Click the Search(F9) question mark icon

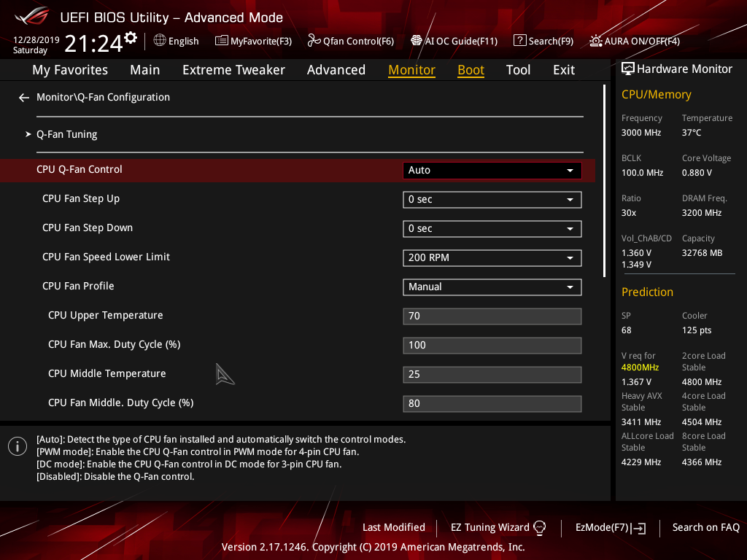pyautogui.click(x=519, y=41)
